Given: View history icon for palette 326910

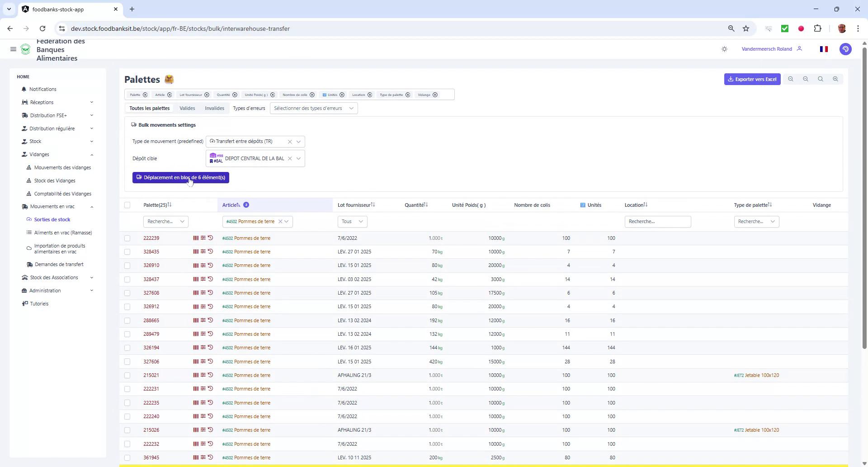Looking at the screenshot, I should [x=210, y=265].
